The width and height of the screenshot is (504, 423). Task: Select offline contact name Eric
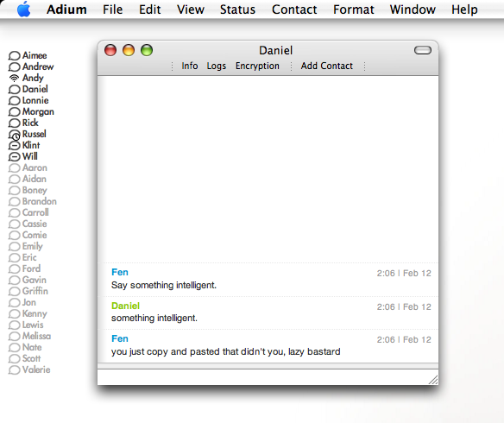(29, 258)
